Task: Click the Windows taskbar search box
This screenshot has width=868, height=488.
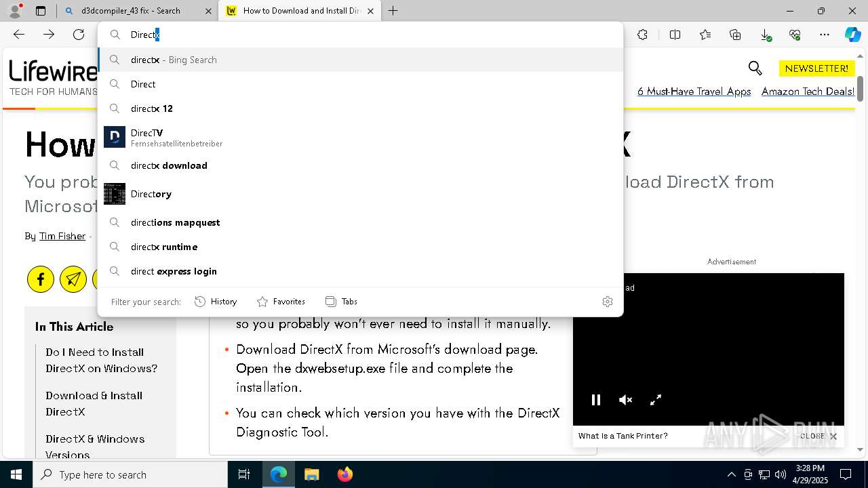Action: tap(130, 474)
